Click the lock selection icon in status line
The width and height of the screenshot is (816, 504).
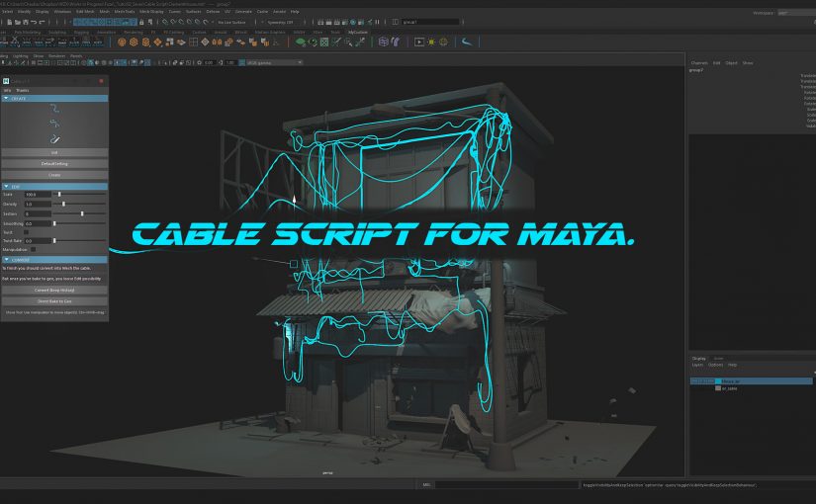coord(141,22)
